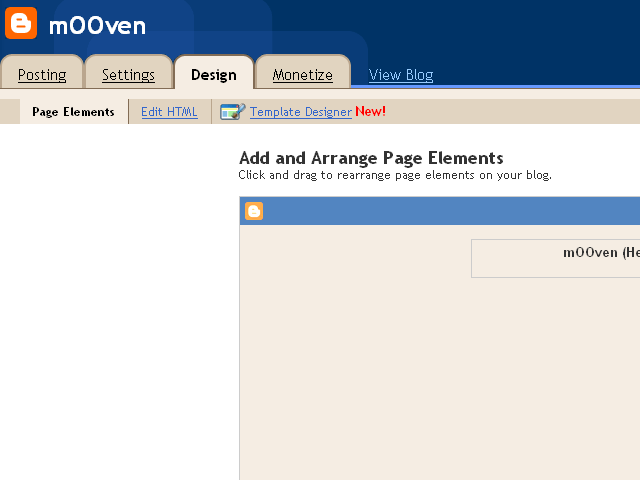Click the Add and Arrange Page Elements heading
640x480 pixels.
(371, 158)
